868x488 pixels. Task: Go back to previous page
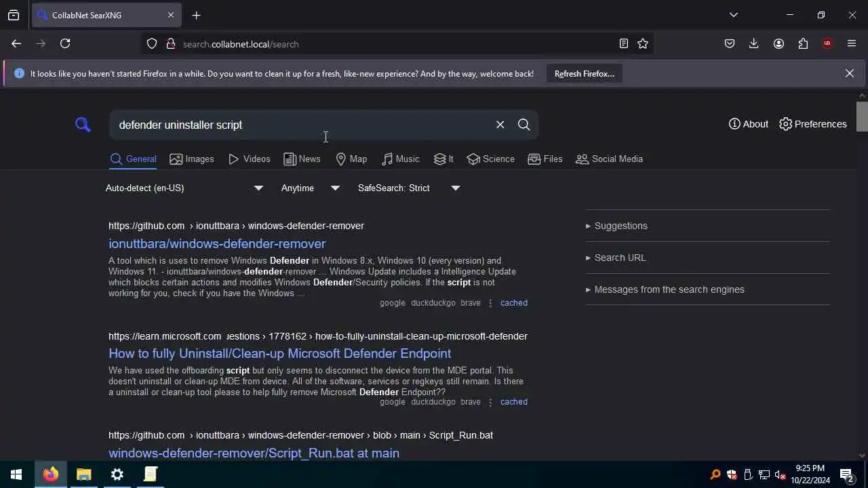[x=16, y=43]
